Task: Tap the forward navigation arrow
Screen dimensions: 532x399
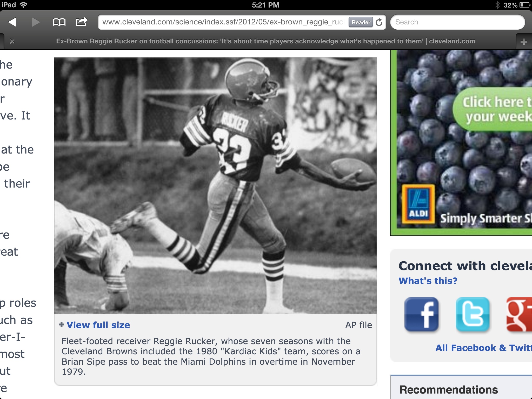Action: (x=36, y=22)
